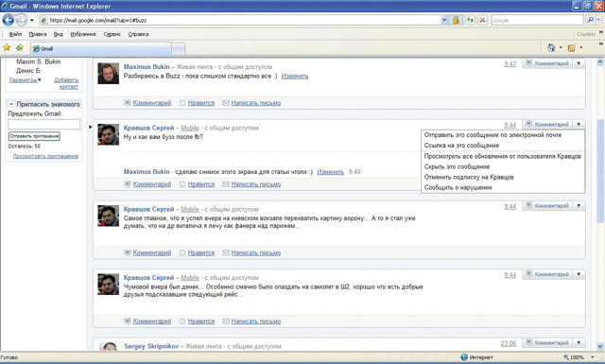Viewport: 605px width, 364px height.
Task: Click the RSS feeds icon
Action: coord(571,48)
